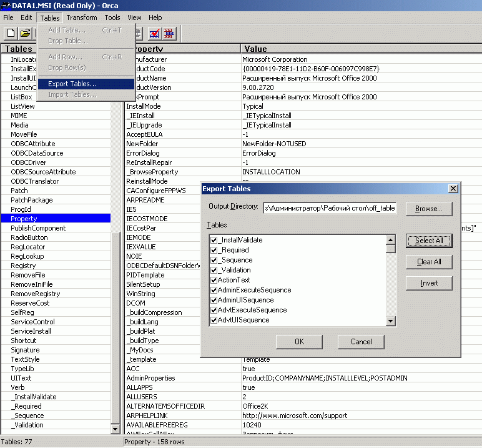Screen dimensions: 482x448
Task: Open the Transform menu
Action: click(x=82, y=17)
